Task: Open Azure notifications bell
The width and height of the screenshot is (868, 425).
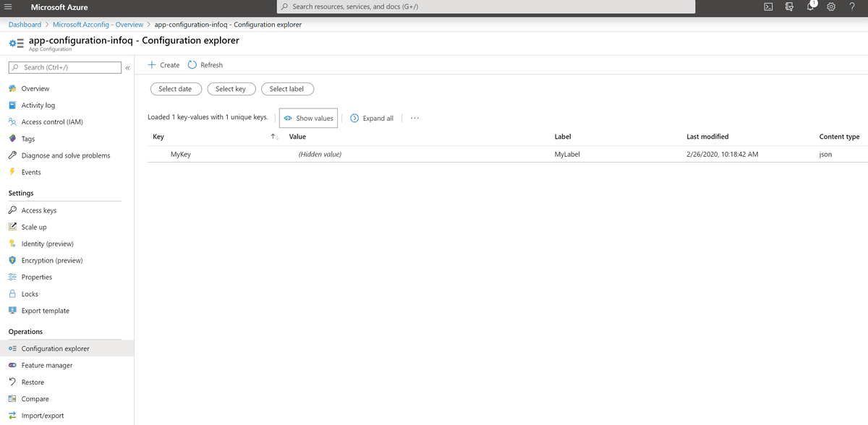Action: click(x=810, y=7)
